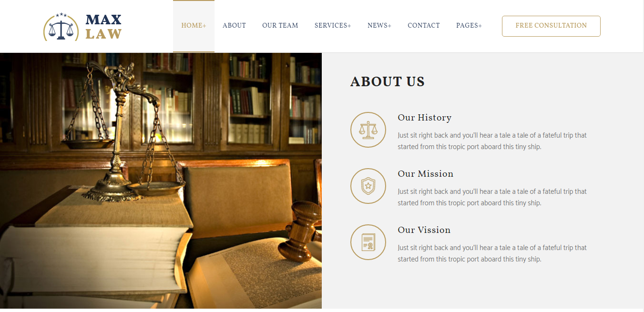This screenshot has width=644, height=312.
Task: Go to the OUR TEAM page
Action: point(280,26)
